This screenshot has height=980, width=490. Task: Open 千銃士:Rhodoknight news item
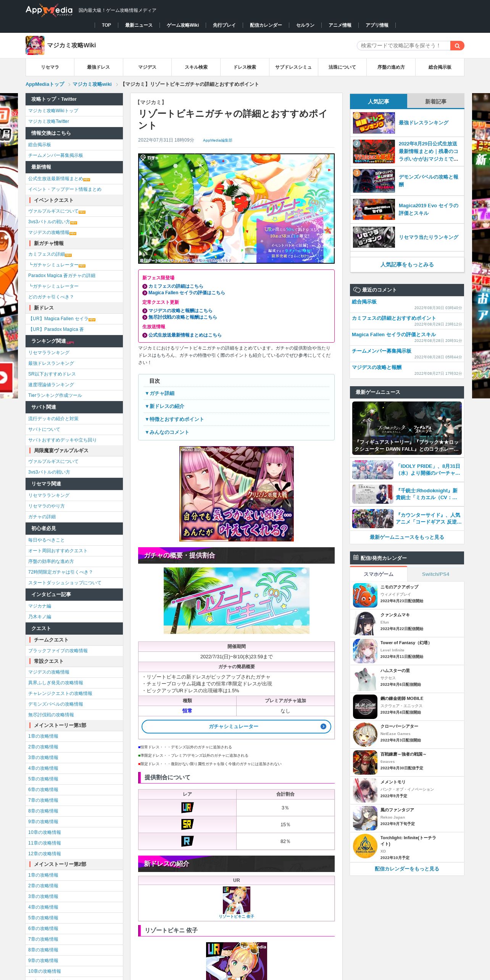tap(407, 494)
